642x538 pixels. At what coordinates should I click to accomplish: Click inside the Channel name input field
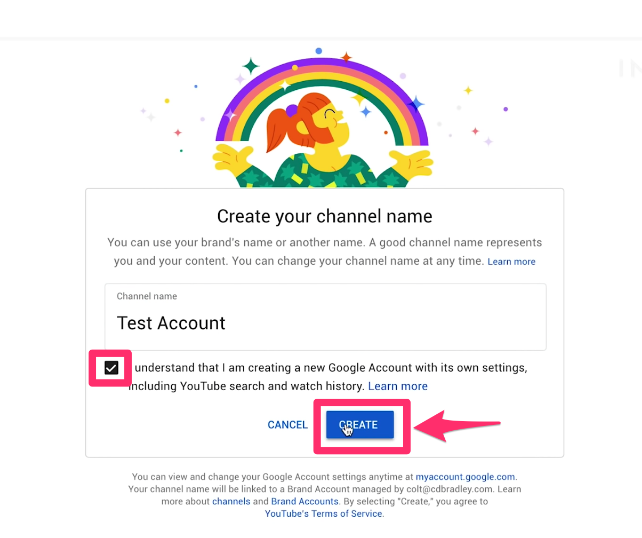pos(326,317)
